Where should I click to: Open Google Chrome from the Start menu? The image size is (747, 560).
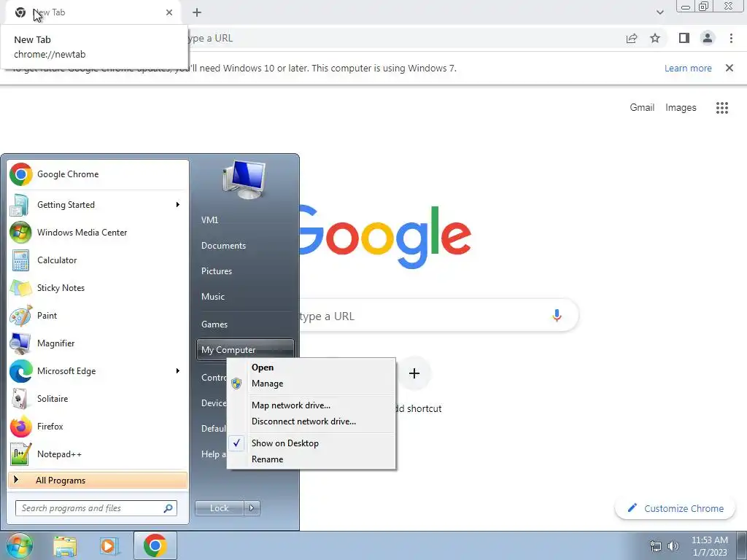(98, 174)
